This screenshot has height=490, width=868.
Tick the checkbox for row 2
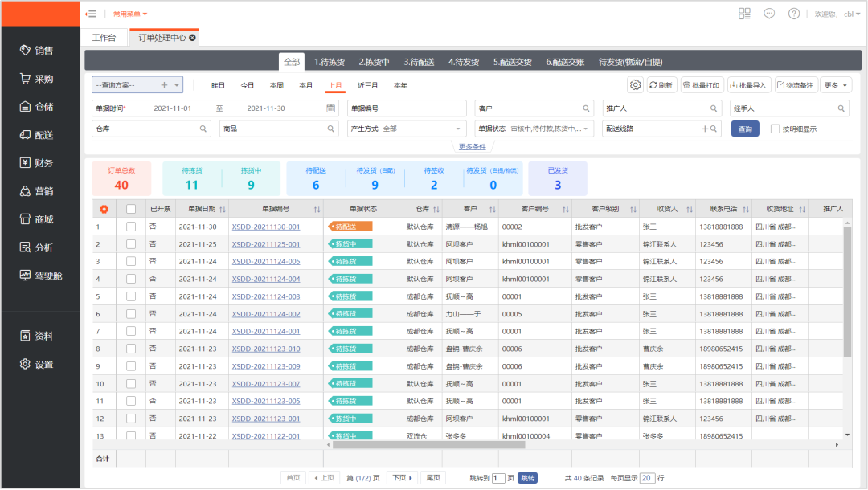point(131,244)
